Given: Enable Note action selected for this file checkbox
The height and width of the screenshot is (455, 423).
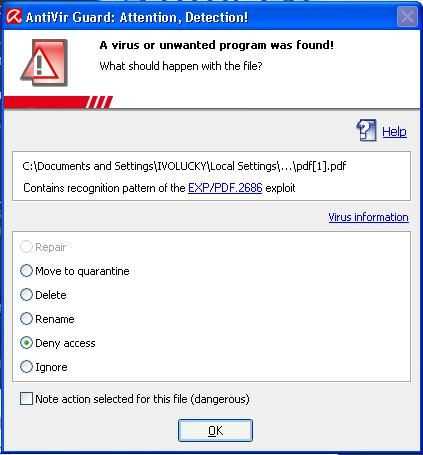Looking at the screenshot, I should [x=26, y=399].
